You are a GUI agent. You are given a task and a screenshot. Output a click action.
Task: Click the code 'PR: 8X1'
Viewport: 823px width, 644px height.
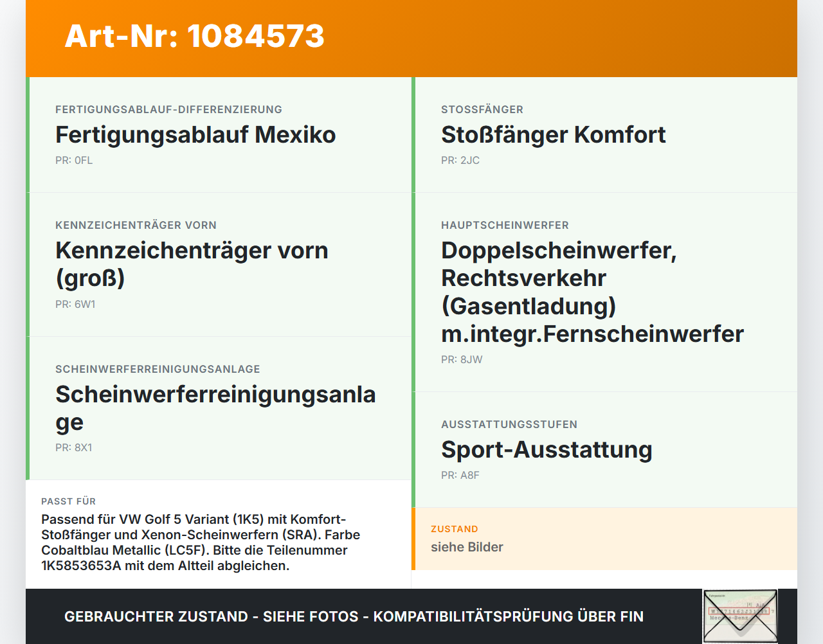click(74, 448)
